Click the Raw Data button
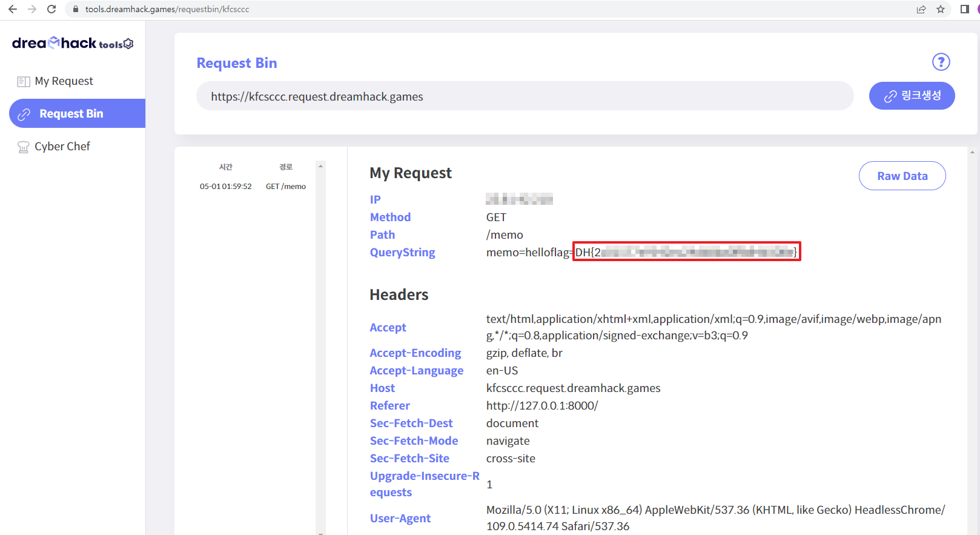The height and width of the screenshot is (535, 980). (902, 176)
